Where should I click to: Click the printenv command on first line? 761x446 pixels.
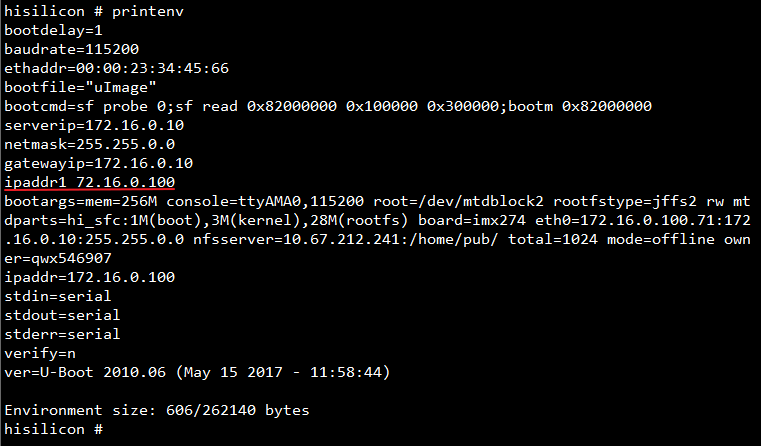(x=148, y=12)
